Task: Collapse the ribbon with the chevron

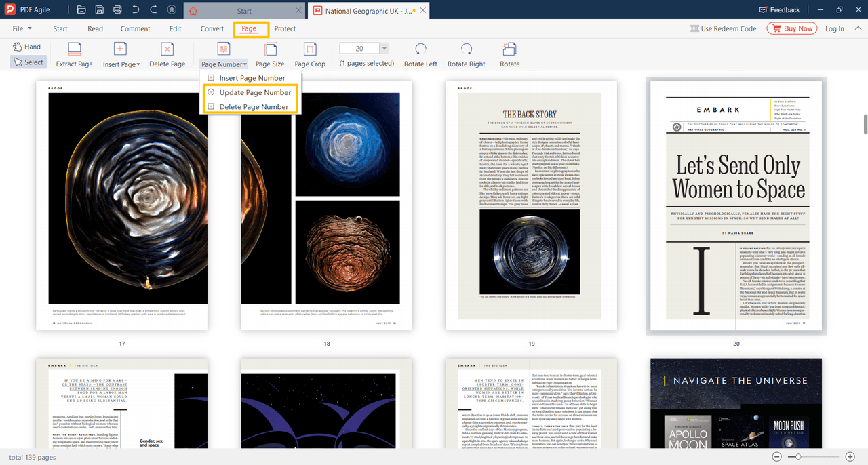Action: pyautogui.click(x=857, y=29)
